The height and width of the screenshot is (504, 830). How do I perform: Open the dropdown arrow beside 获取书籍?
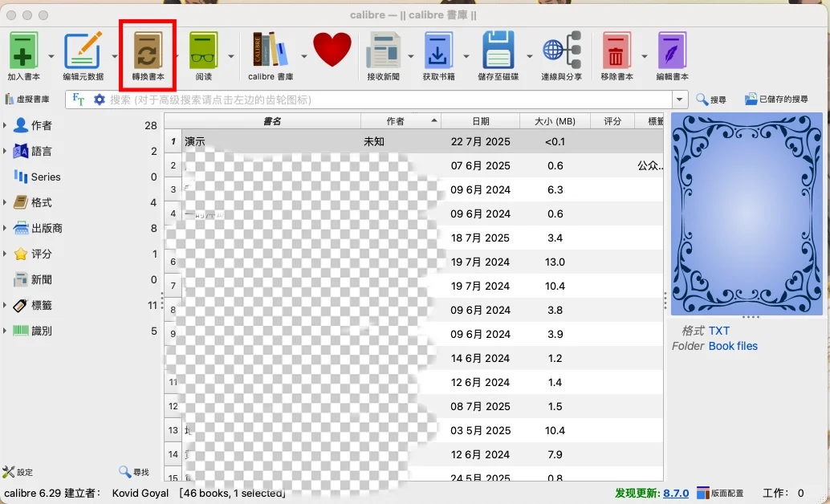click(466, 56)
